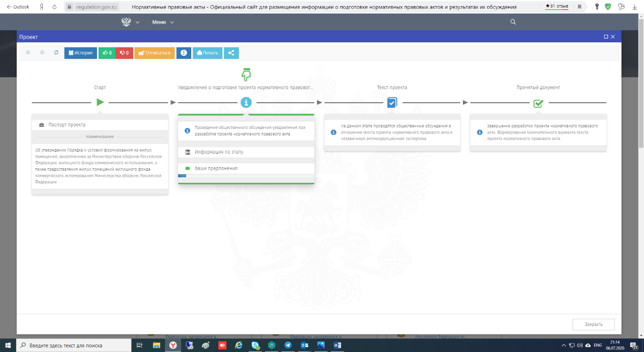Viewport: 644px width, 352px height.
Task: Click the thumbs-down vote button
Action: click(x=124, y=53)
